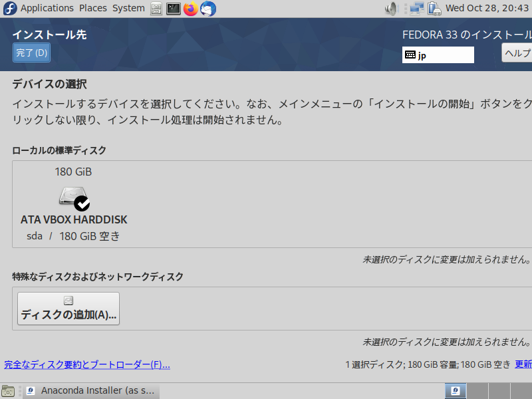The width and height of the screenshot is (532, 399).
Task: Click the show desktop icon
Action: 8,391
